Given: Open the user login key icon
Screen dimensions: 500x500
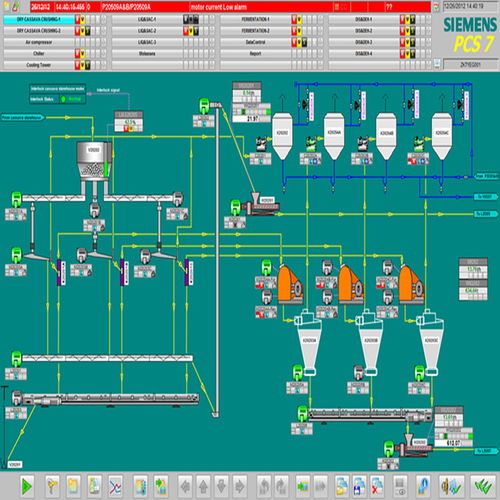Looking at the screenshot, I should click(52, 486).
